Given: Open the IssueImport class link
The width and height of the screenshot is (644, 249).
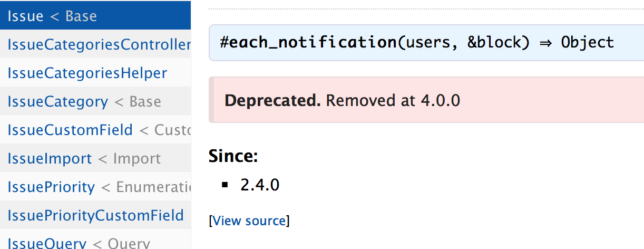Looking at the screenshot, I should (x=50, y=158).
